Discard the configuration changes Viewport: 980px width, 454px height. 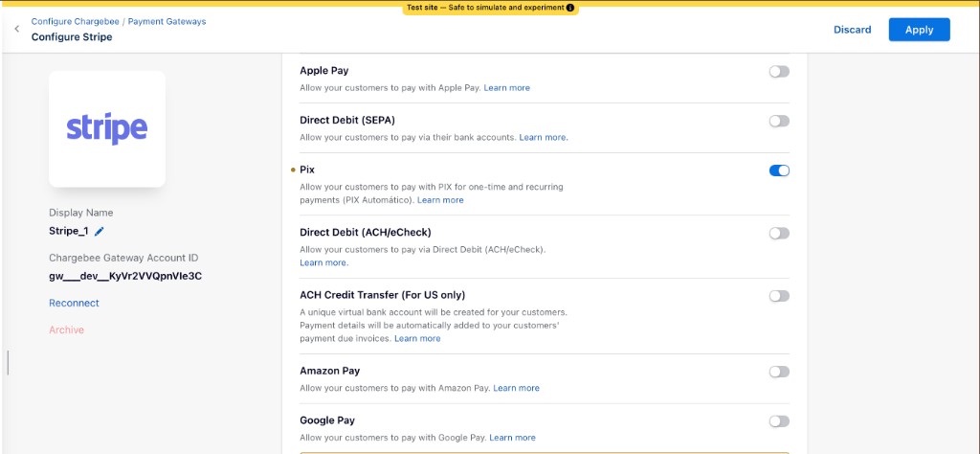pos(852,30)
